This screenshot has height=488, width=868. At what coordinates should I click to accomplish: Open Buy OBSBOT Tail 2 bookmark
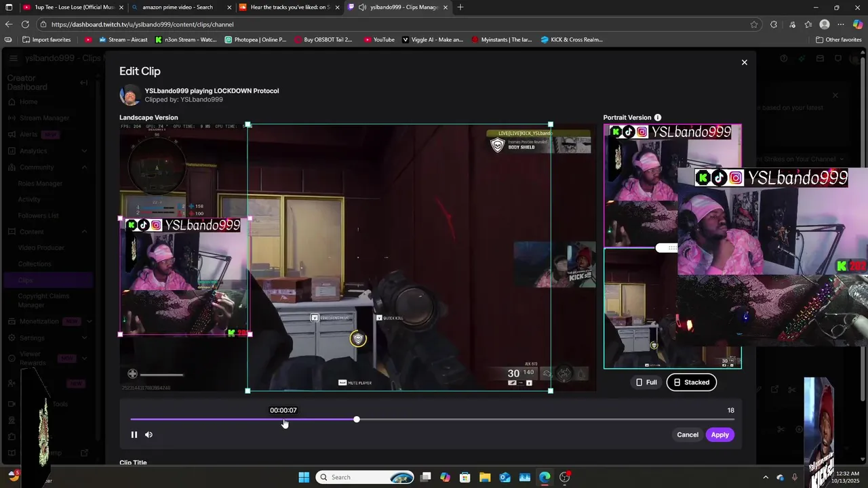coord(323,40)
